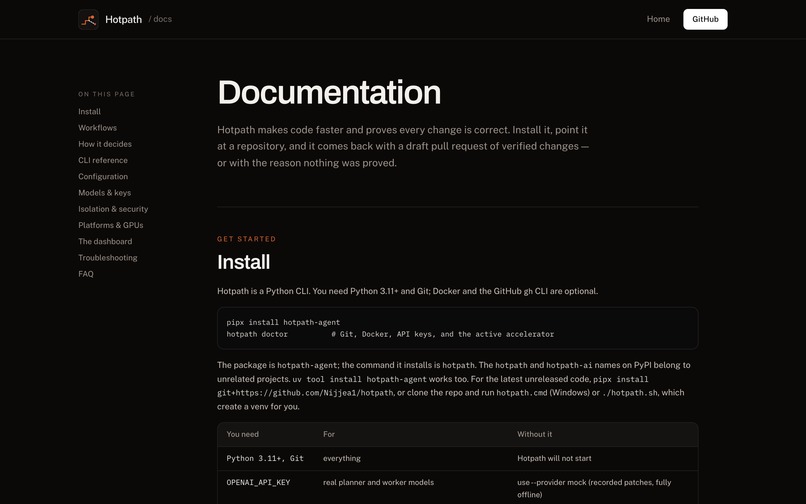
Task: Click the 'hotpath doctor' code line
Action: pyautogui.click(x=390, y=334)
